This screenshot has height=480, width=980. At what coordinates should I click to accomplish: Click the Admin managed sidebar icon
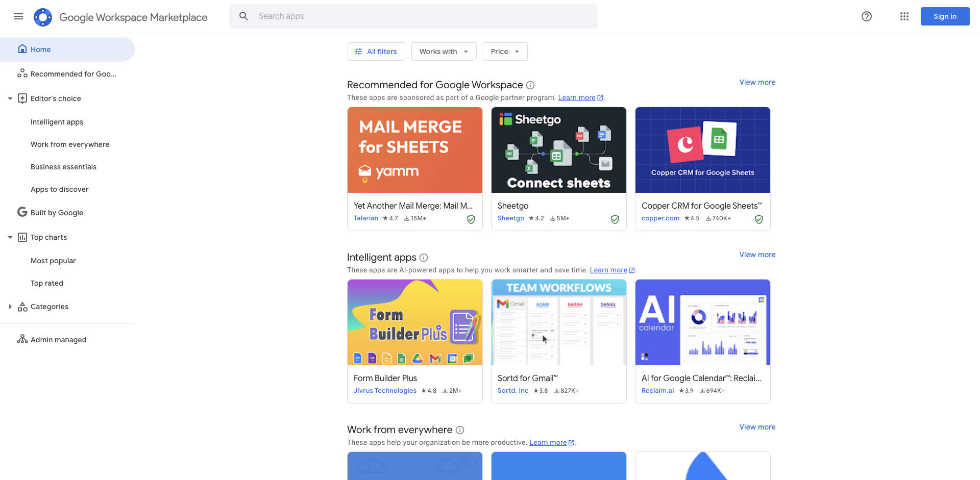pyautogui.click(x=22, y=339)
